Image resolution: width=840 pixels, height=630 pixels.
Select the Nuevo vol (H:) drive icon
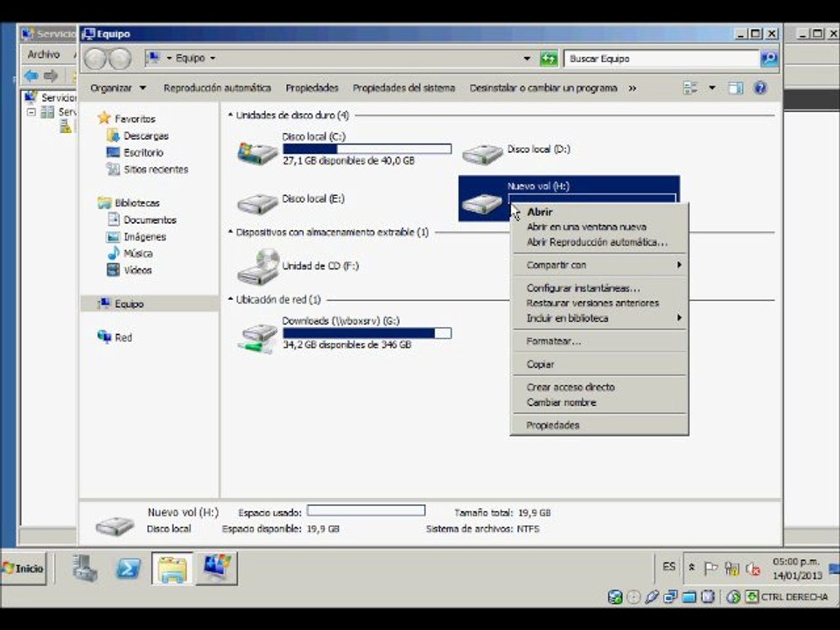pyautogui.click(x=482, y=204)
